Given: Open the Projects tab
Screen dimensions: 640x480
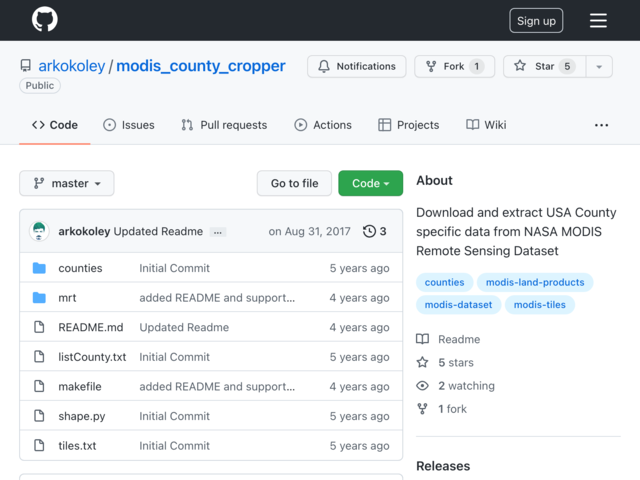Looking at the screenshot, I should tap(409, 125).
